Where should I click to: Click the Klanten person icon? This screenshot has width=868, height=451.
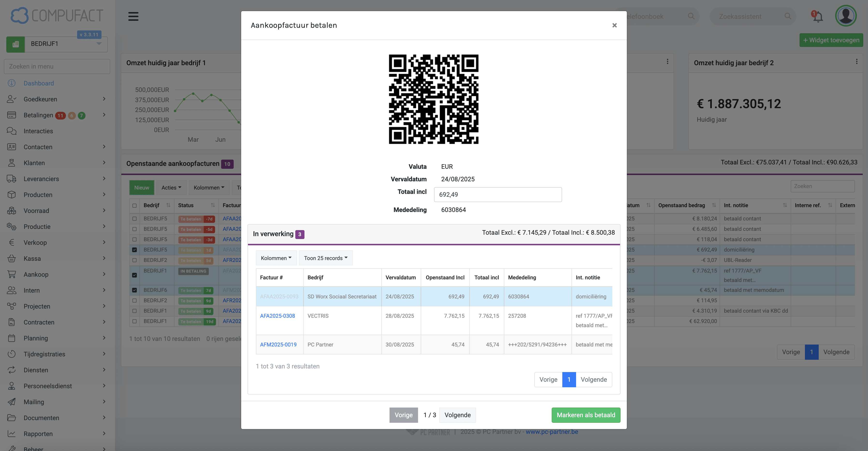tap(11, 163)
